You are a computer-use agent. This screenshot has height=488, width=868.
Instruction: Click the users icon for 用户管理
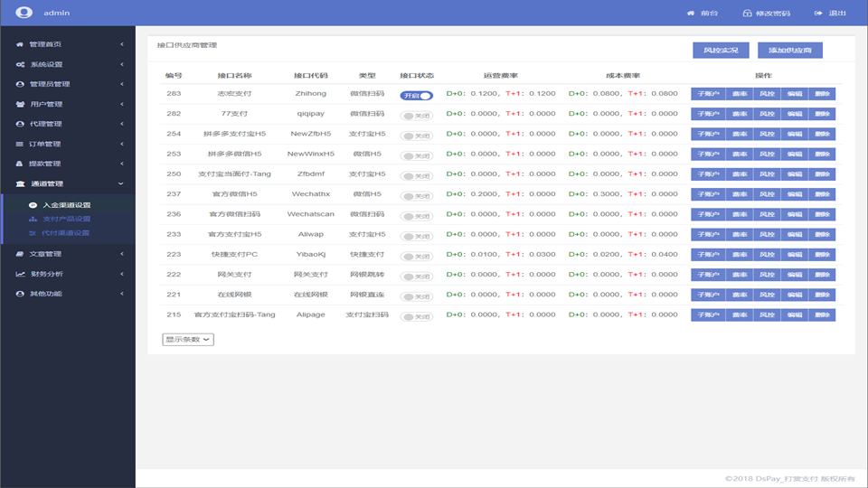20,104
